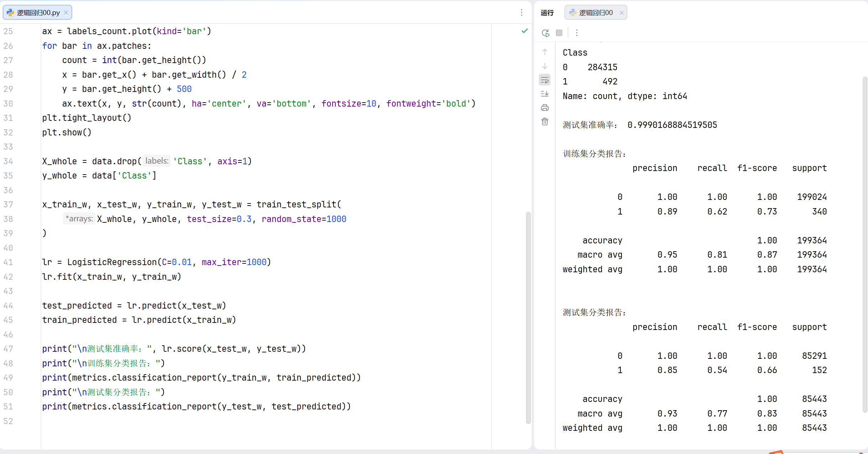Screen dimensions: 868x454
Task: Click the gutter at line number 41
Action: click(x=9, y=262)
